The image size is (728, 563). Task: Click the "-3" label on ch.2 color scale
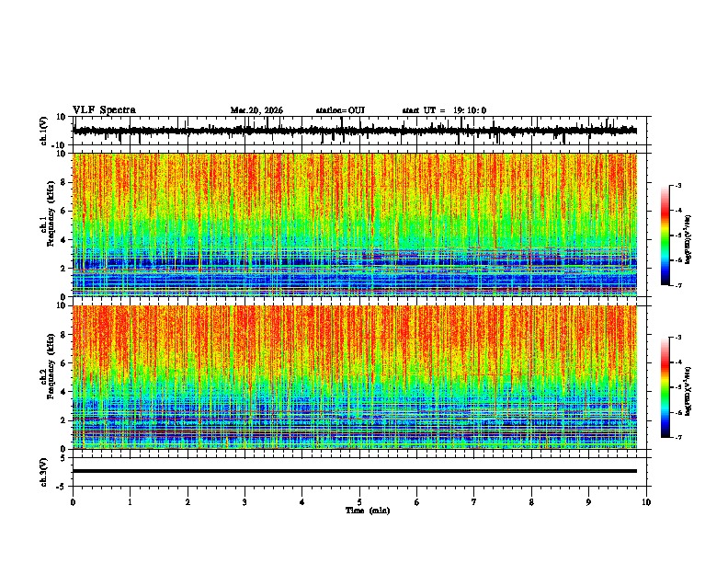(677, 338)
